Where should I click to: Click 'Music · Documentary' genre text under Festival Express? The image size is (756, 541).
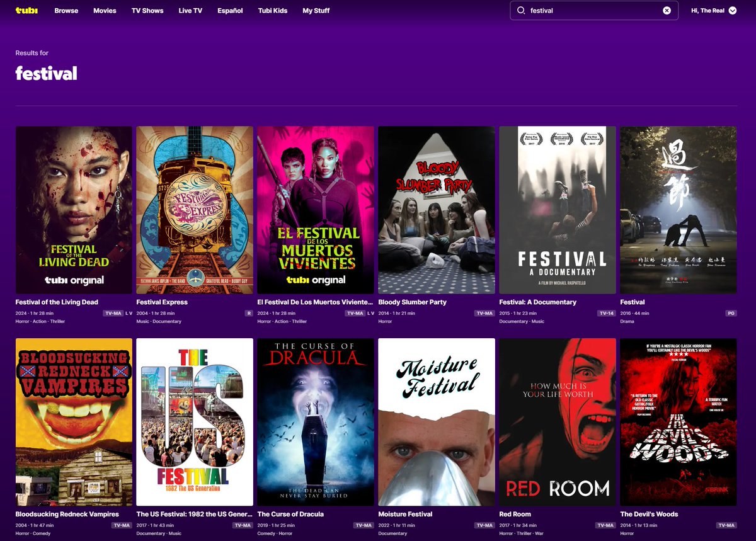pyautogui.click(x=159, y=321)
